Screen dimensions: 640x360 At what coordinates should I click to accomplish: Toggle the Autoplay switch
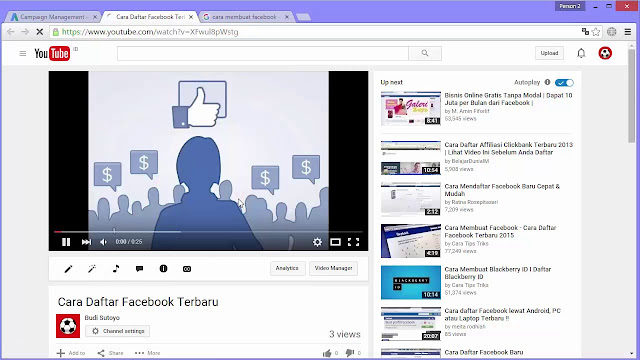pos(564,82)
